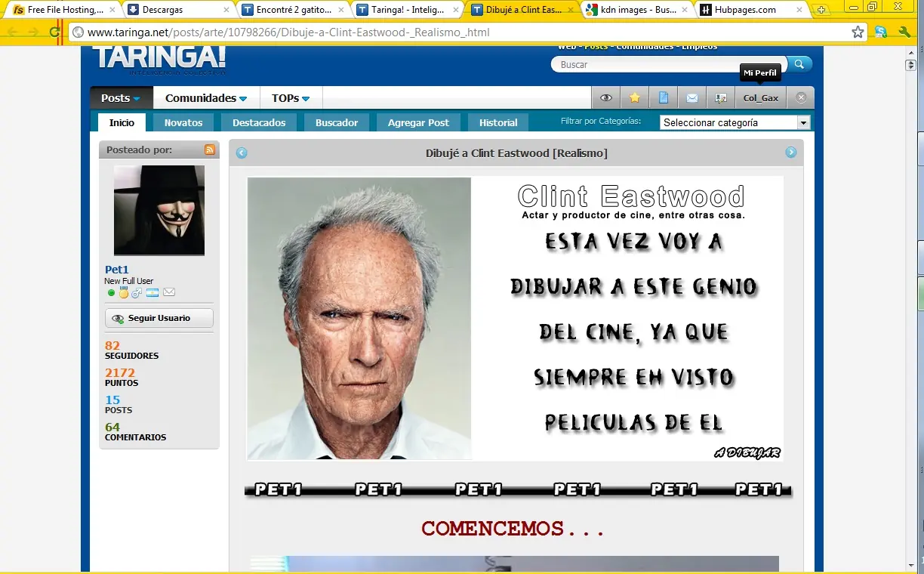Screen dimensions: 924x574
Task: Click the magnifier search button beside Buscar
Action: coord(799,64)
